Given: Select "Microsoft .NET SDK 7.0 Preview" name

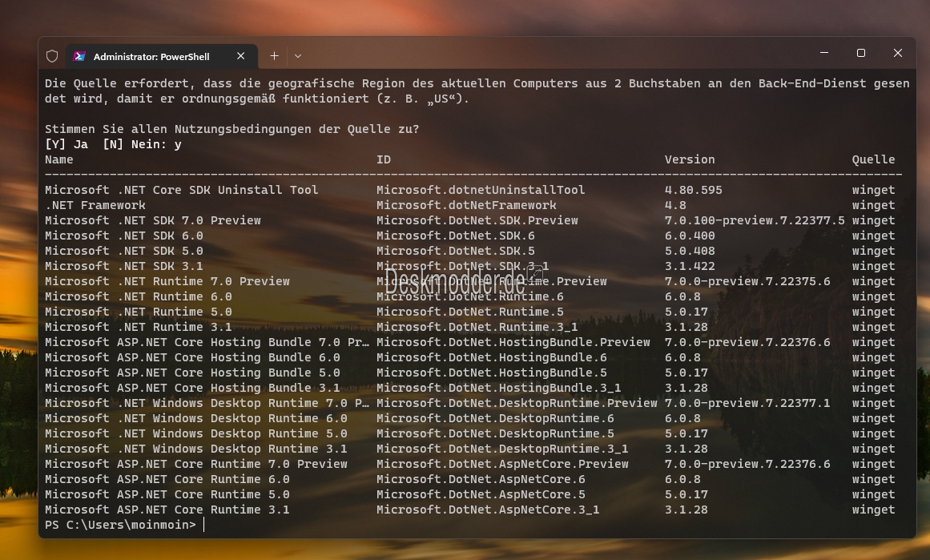Looking at the screenshot, I should pyautogui.click(x=153, y=220).
